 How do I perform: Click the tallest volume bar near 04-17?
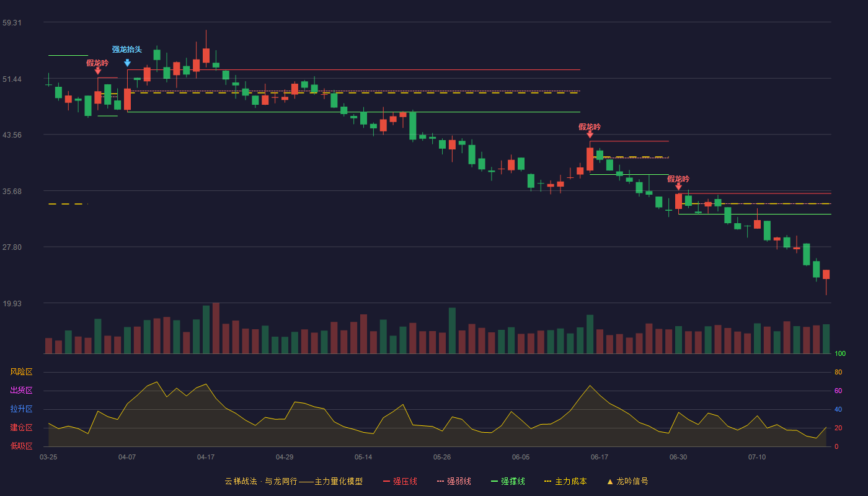coord(216,328)
